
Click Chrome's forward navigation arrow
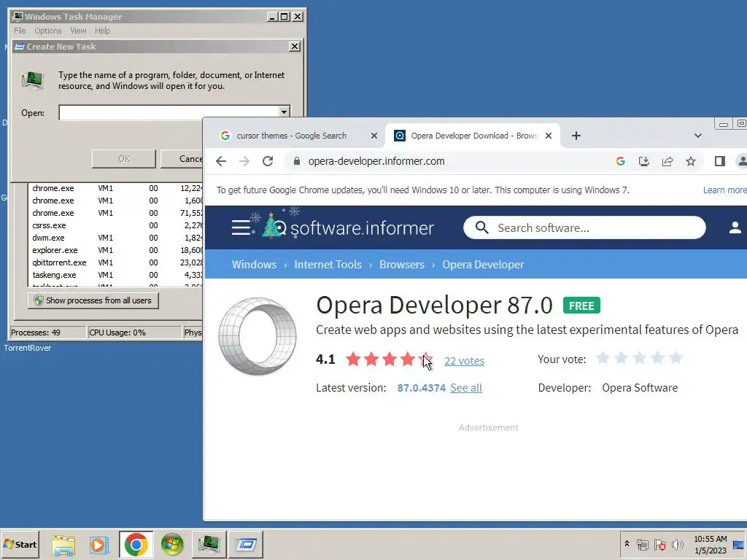pyautogui.click(x=244, y=161)
